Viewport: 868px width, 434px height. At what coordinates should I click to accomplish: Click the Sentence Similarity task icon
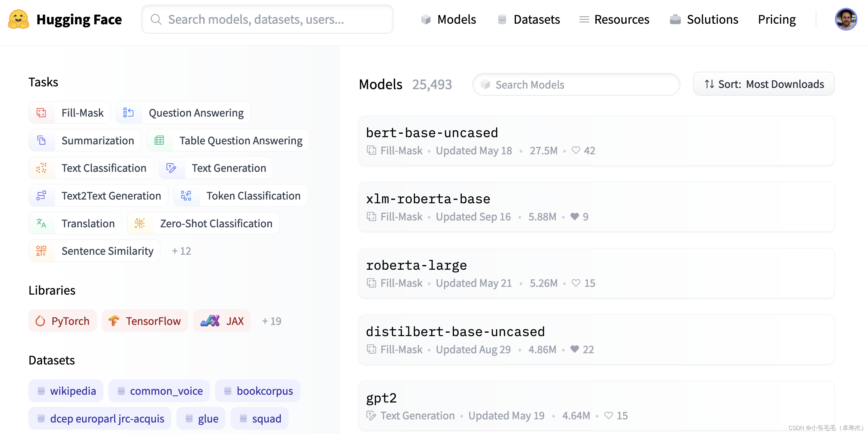(42, 251)
